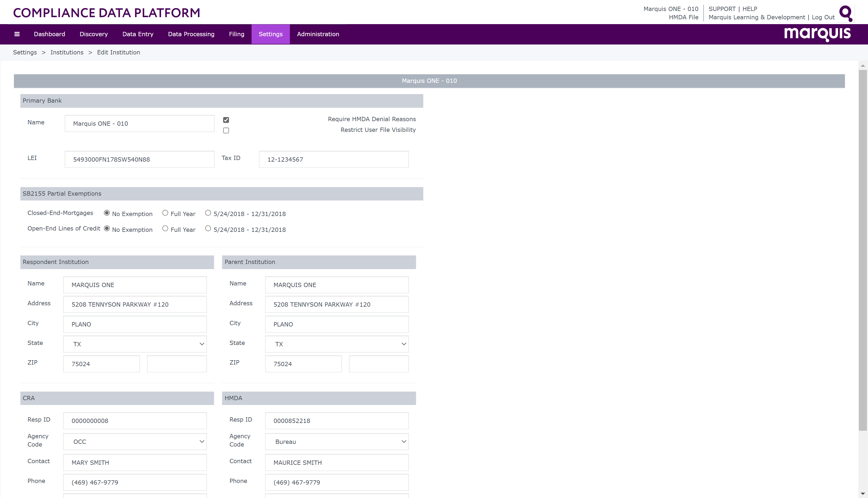Click Respondent Institution City field
The image size is (868, 498).
(x=135, y=324)
